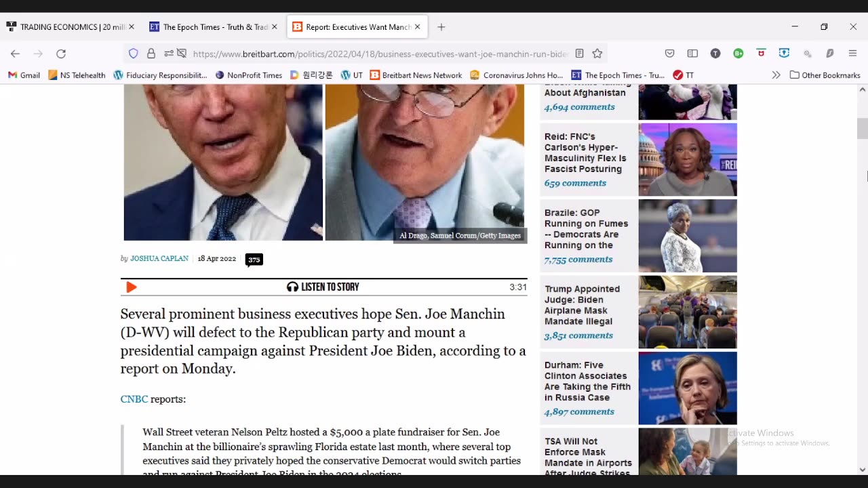The image size is (868, 488).
Task: Open the feather extension icon
Action: click(829, 54)
